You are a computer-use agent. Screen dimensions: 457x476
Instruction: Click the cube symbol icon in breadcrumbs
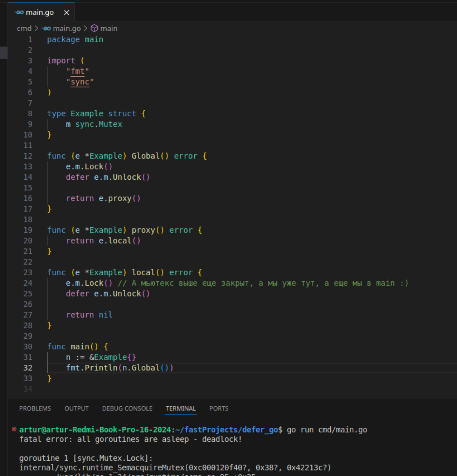coord(94,29)
